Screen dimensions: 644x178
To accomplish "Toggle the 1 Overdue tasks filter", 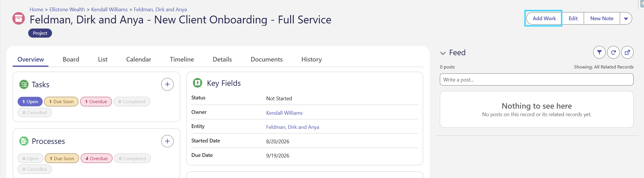I will [96, 102].
